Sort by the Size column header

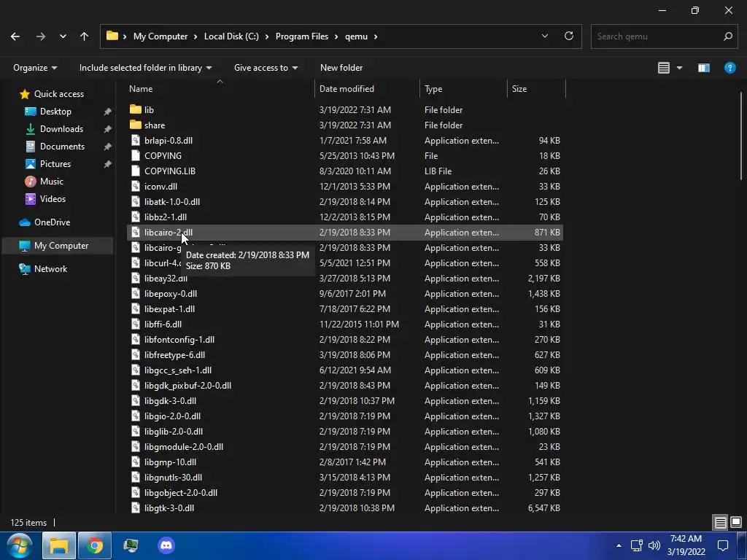(519, 88)
